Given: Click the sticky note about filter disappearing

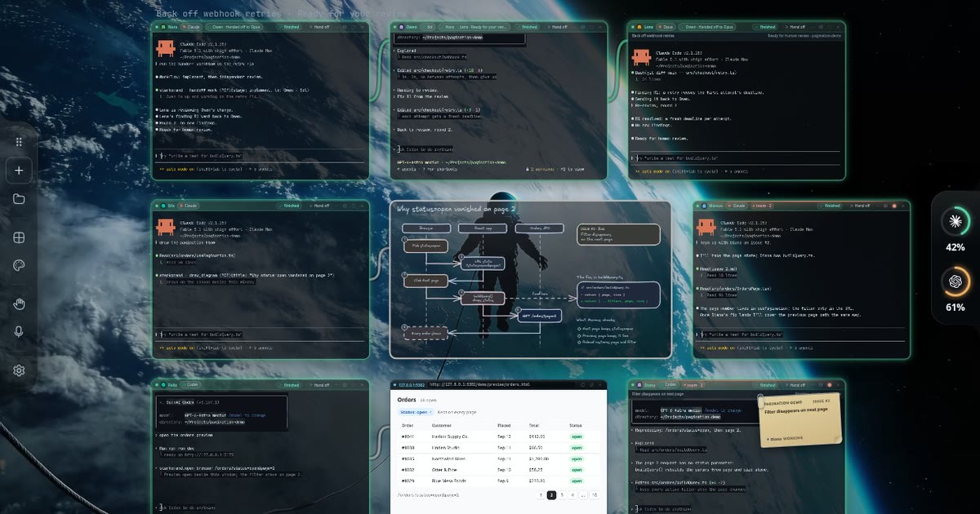Looking at the screenshot, I should (x=800, y=421).
